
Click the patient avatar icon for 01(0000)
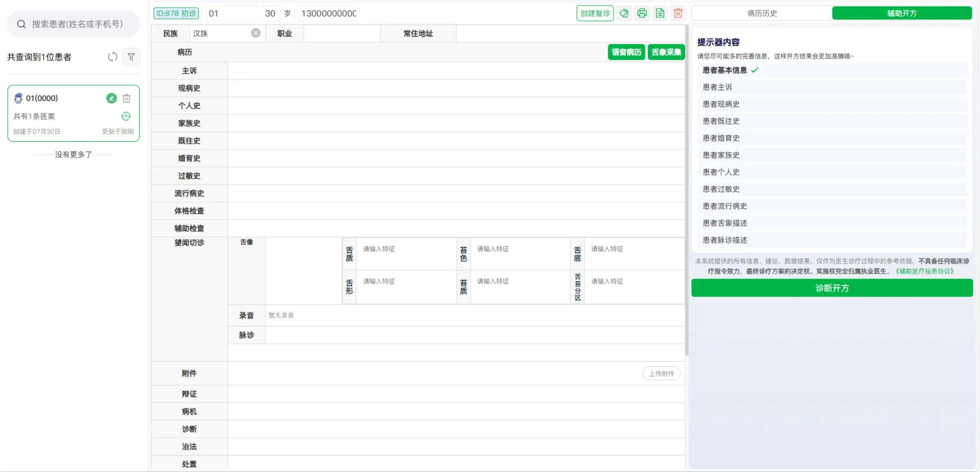[x=18, y=98]
